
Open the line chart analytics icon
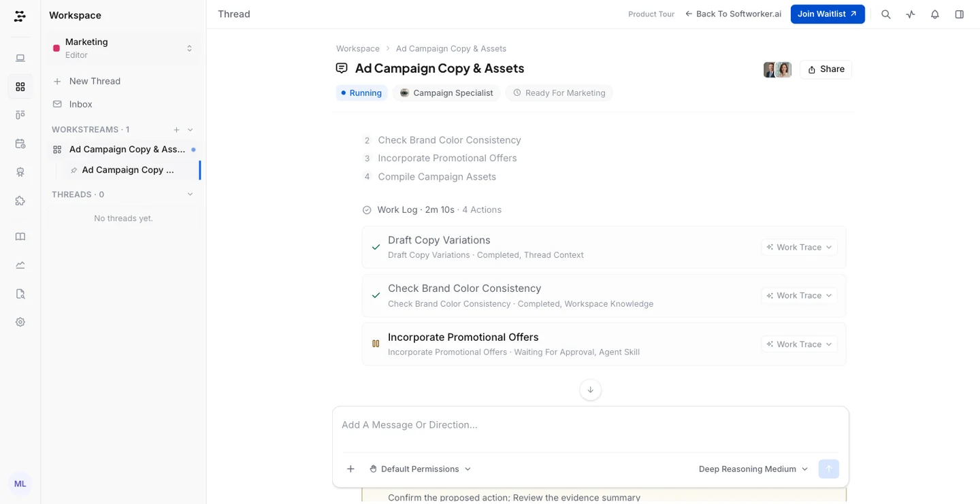point(20,265)
